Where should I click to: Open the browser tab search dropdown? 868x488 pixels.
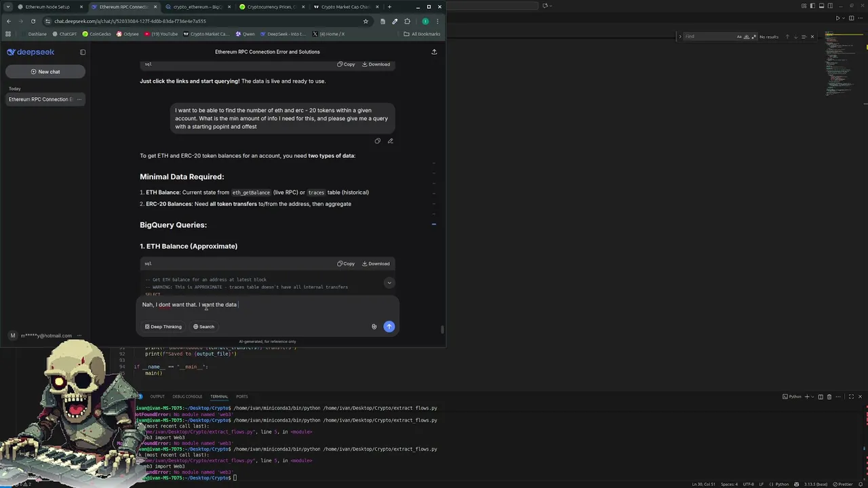[x=7, y=7]
